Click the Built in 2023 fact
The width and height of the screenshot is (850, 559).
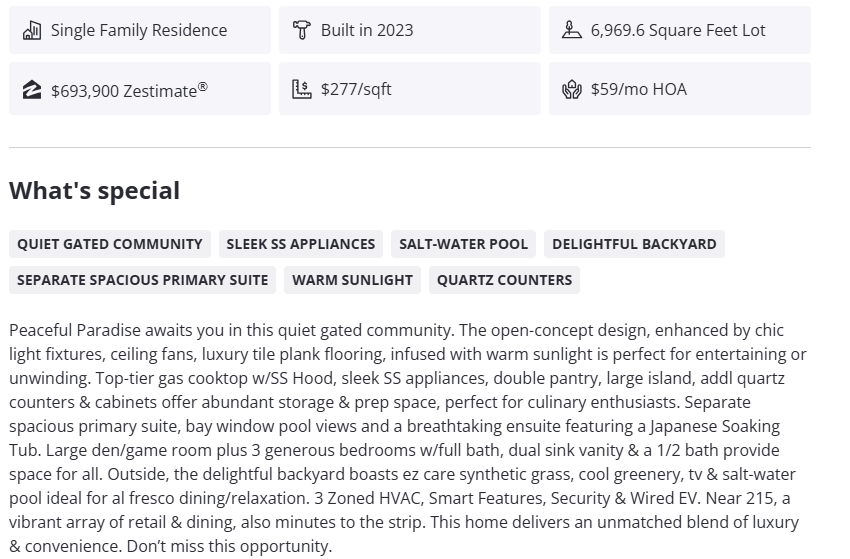(x=367, y=30)
